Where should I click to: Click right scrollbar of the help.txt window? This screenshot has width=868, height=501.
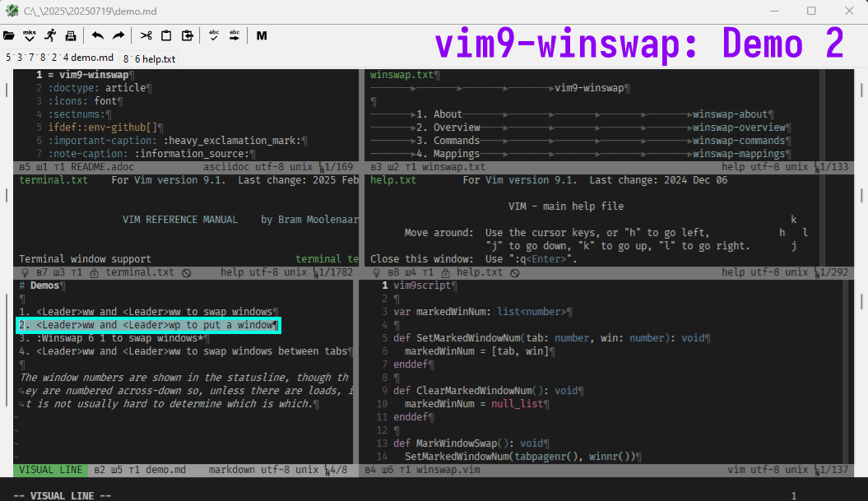(862, 195)
